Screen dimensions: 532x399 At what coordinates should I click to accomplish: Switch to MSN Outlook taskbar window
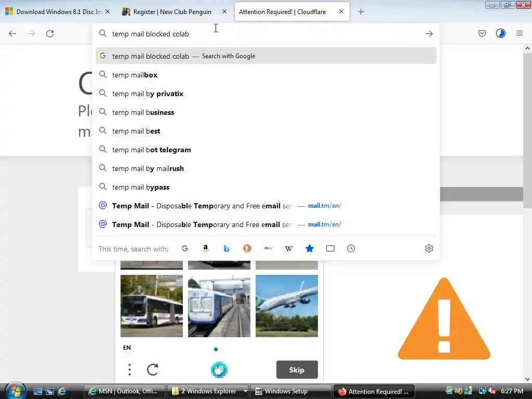pyautogui.click(x=124, y=391)
